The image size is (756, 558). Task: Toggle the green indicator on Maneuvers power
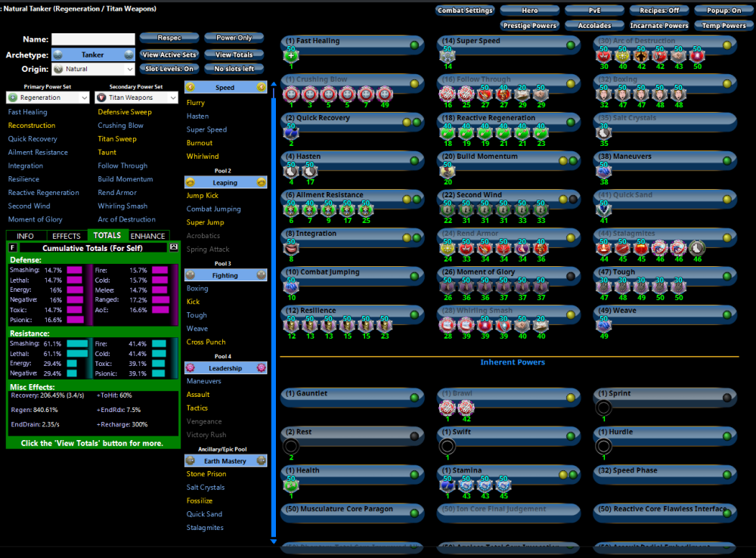(x=726, y=161)
